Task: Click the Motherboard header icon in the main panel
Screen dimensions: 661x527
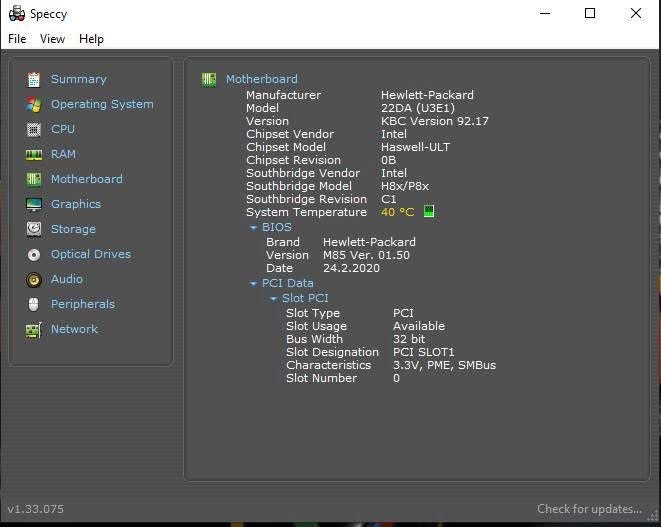Action: coord(209,79)
